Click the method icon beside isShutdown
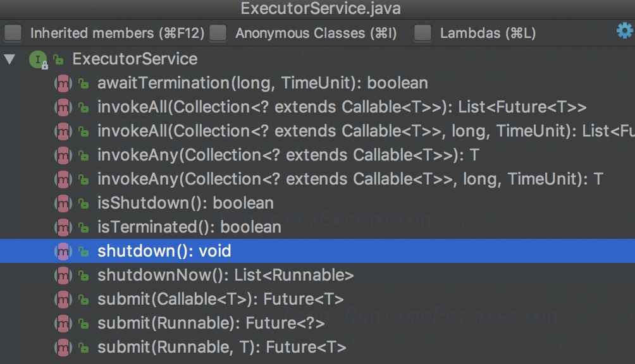635x364 pixels. 63,203
